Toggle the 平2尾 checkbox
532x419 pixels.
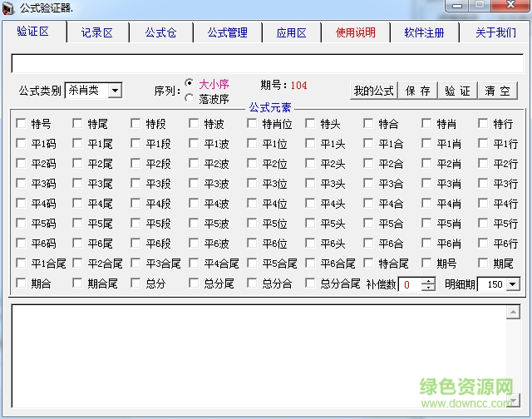(77, 164)
